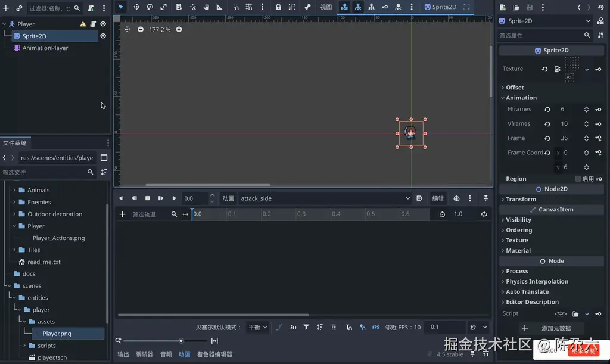Enable the Region checkbox

[x=578, y=179]
